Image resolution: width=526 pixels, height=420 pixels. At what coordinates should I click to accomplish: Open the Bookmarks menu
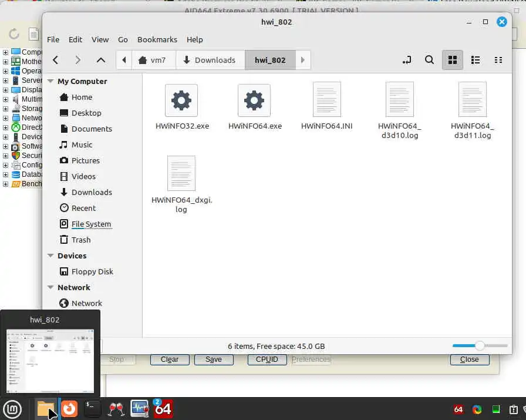tap(157, 39)
